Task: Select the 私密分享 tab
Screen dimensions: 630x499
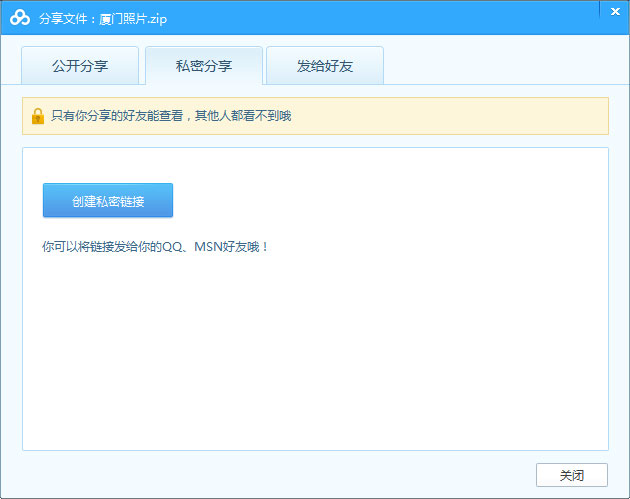Action: click(x=204, y=65)
